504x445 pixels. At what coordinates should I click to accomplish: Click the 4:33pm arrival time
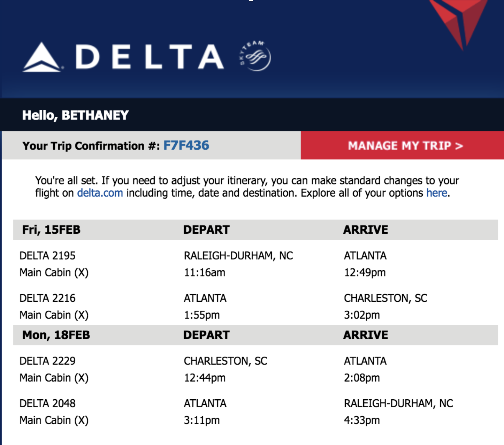[x=362, y=420]
